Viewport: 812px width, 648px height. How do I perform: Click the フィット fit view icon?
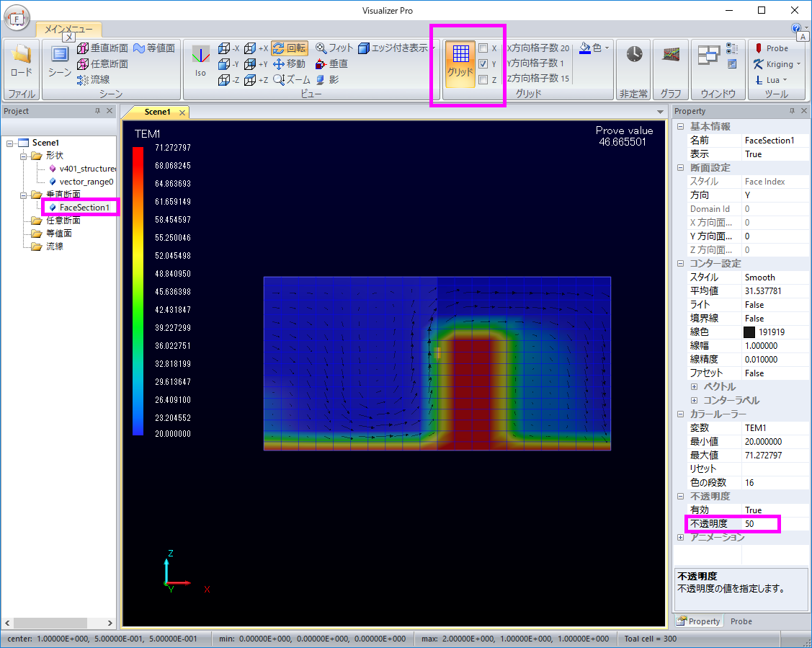(x=334, y=48)
